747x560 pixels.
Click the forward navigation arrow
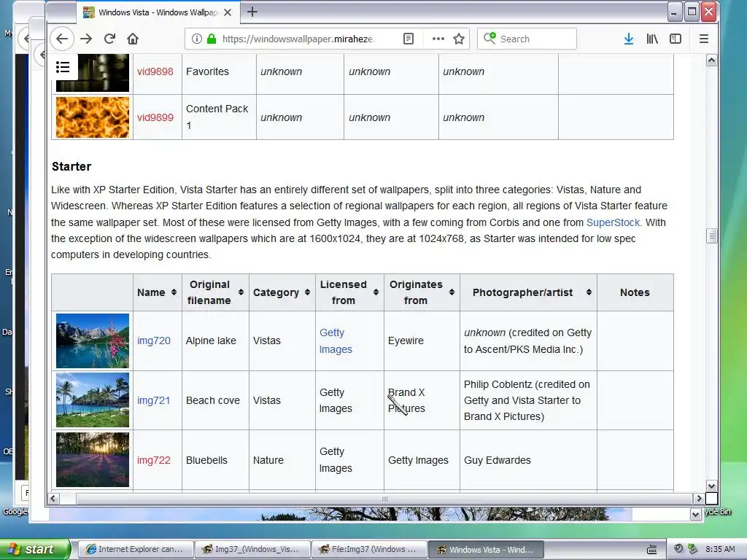coord(86,39)
